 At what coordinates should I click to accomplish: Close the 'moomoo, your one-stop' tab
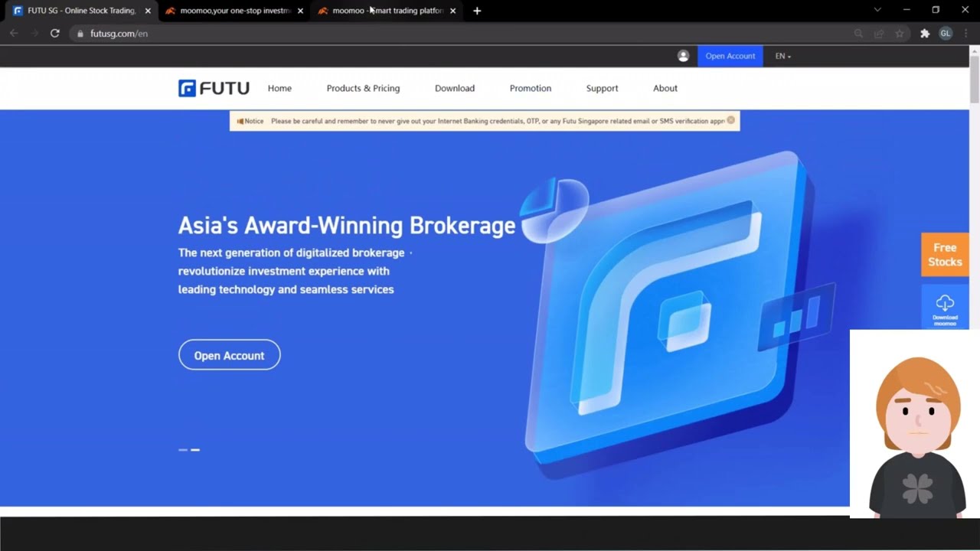[300, 11]
